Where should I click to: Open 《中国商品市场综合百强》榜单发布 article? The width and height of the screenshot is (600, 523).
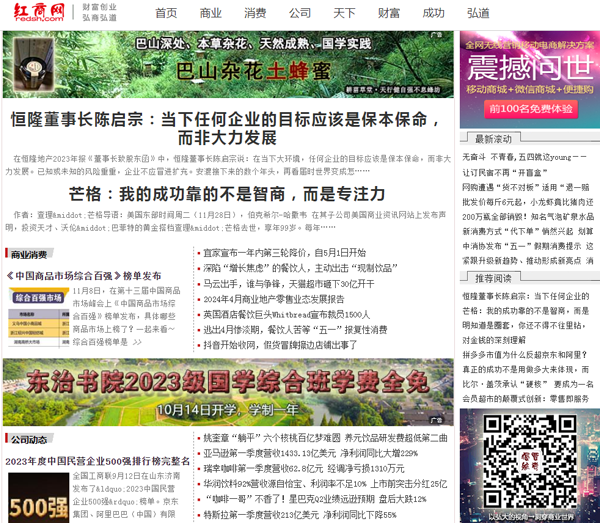84,276
